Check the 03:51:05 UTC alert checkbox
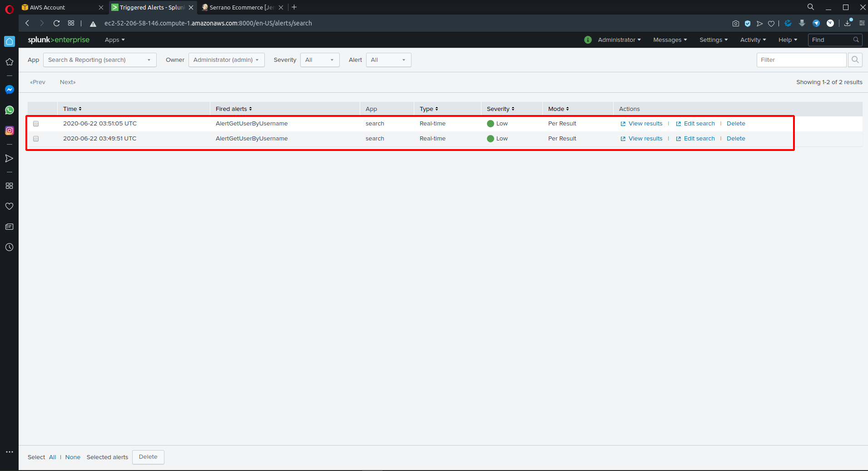The height and width of the screenshot is (471, 868). 36,124
